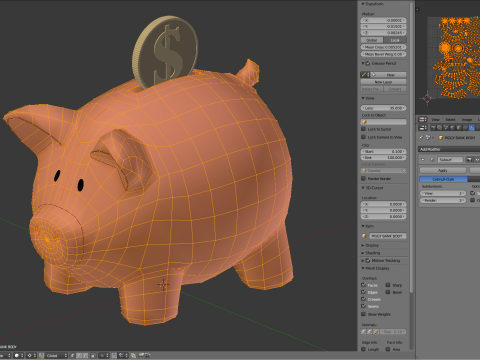Enable Sharp overlay checkbox
This screenshot has width=480, height=360.
pos(388,285)
